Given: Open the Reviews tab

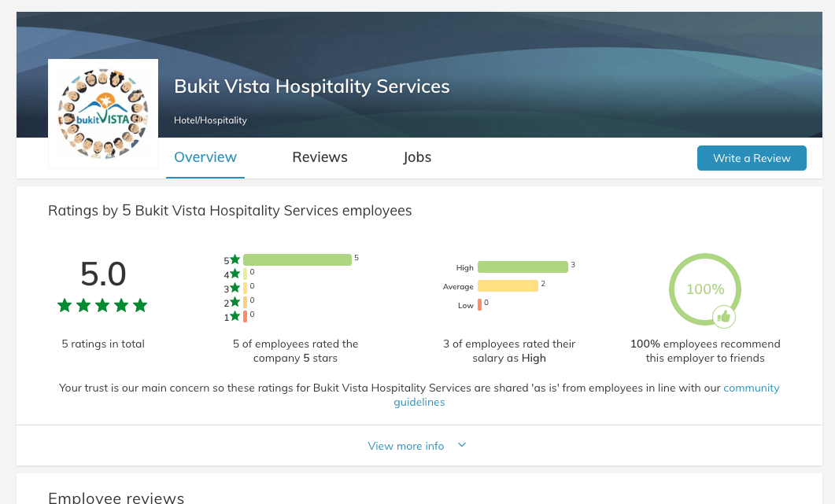Looking at the screenshot, I should (x=320, y=157).
